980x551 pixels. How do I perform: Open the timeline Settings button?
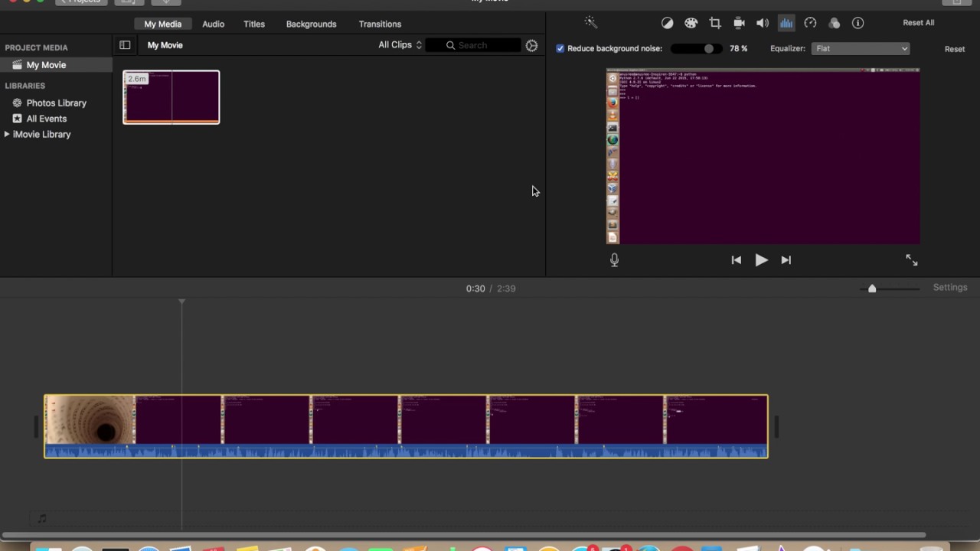pos(950,288)
